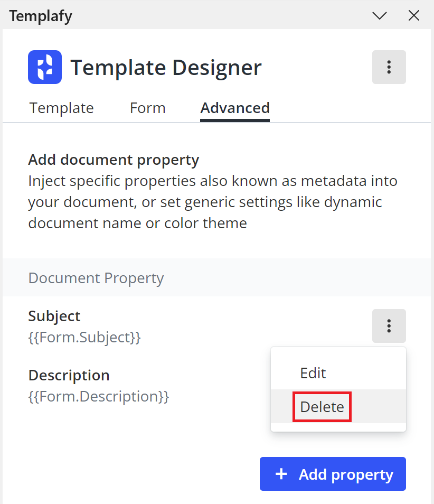Expand the Templafy pane options chevron
Screen dimensions: 434x504
coord(380,16)
